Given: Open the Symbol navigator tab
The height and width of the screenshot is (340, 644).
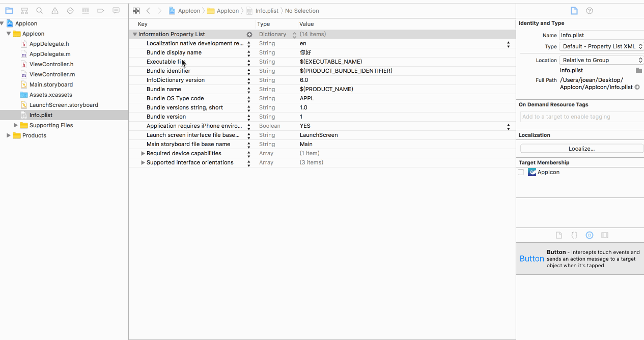Looking at the screenshot, I should point(24,11).
